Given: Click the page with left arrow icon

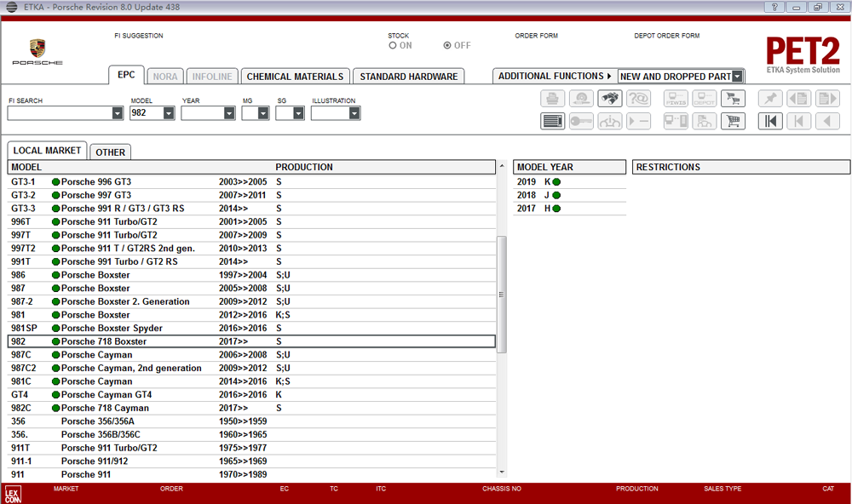Looking at the screenshot, I should 799,99.
